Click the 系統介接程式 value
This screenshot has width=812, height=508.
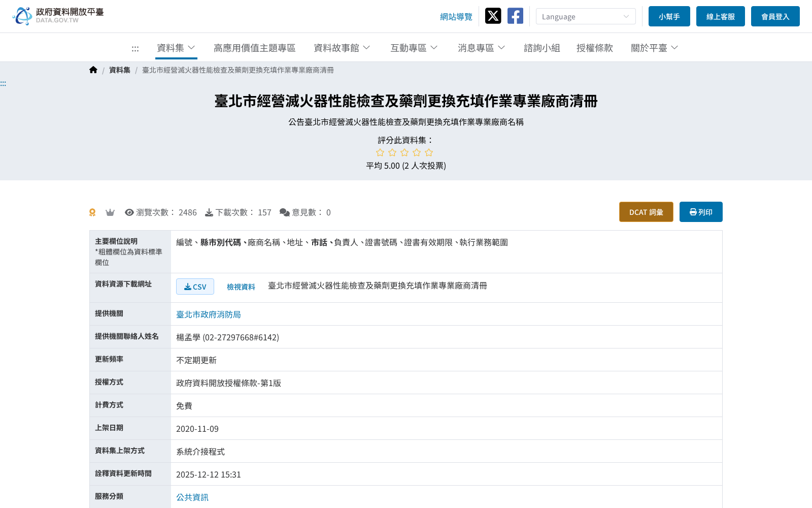200,452
